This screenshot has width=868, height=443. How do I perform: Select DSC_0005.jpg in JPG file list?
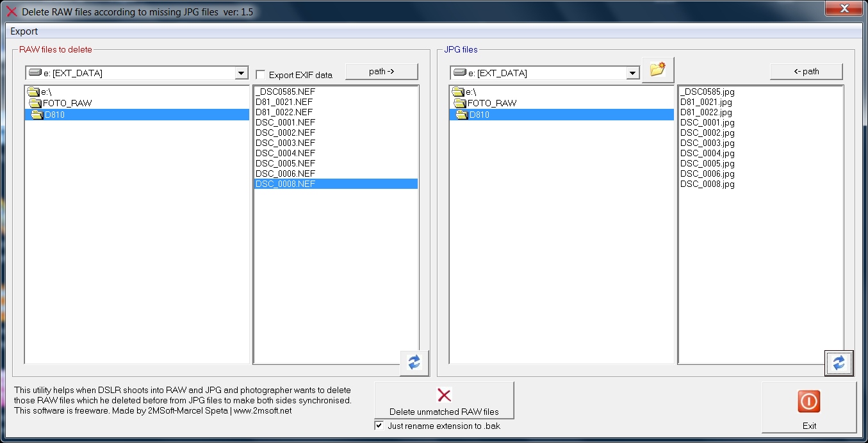[x=761, y=163]
